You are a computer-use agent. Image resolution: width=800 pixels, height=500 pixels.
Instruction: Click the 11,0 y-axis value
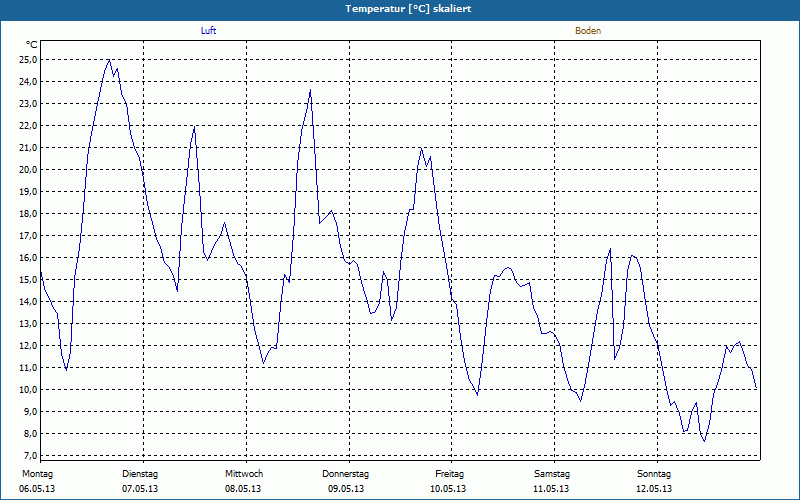(x=28, y=367)
